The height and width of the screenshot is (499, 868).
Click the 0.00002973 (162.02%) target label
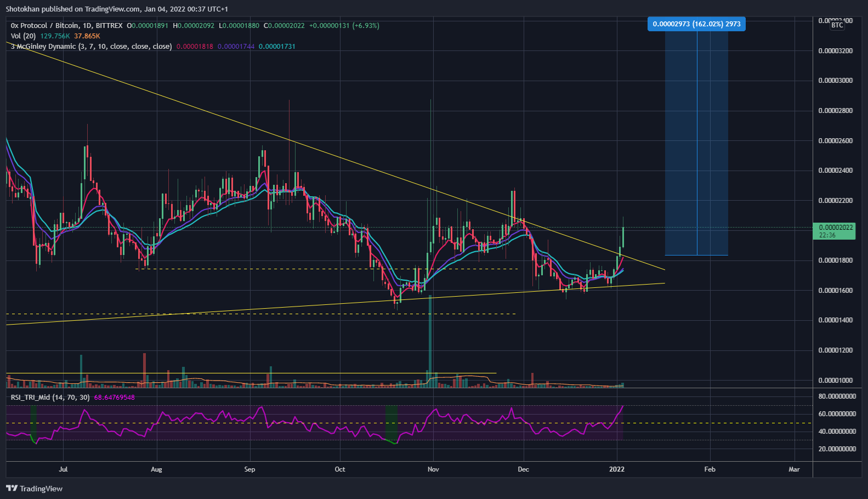(x=696, y=24)
